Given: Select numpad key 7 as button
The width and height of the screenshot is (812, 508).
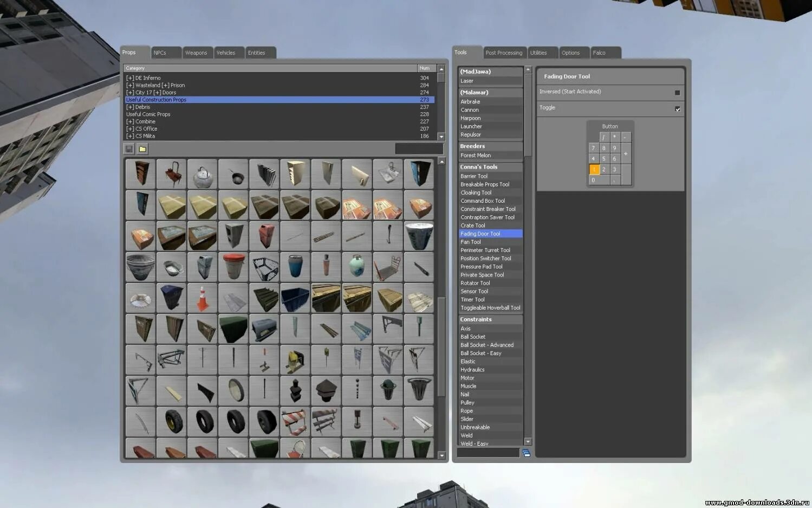Looking at the screenshot, I should pos(594,148).
